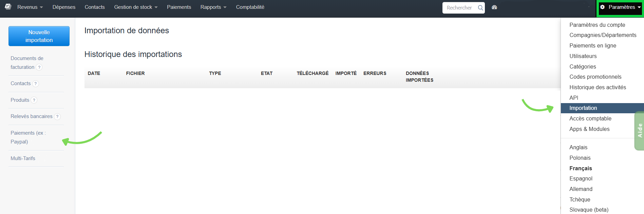
Task: Open Produits import link
Action: (x=20, y=100)
